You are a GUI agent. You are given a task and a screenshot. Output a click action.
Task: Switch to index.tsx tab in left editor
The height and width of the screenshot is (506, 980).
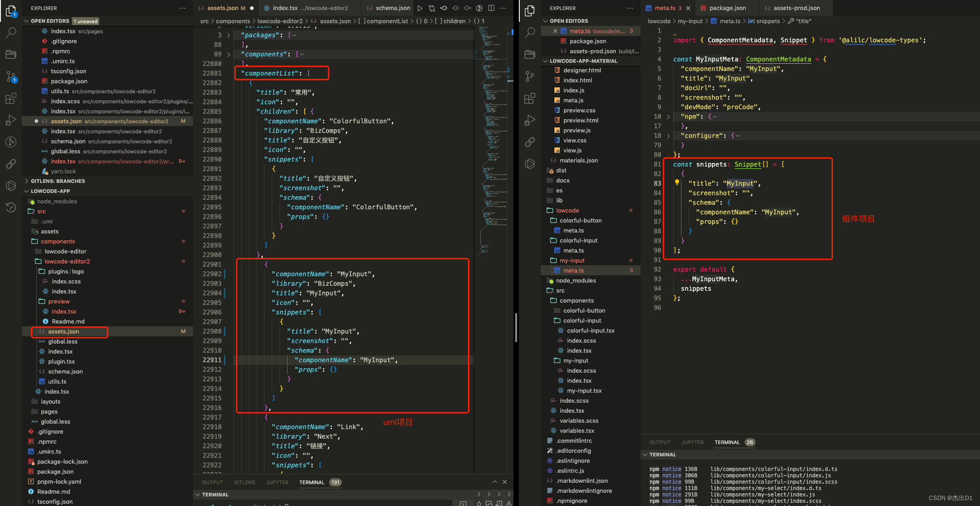tap(310, 8)
